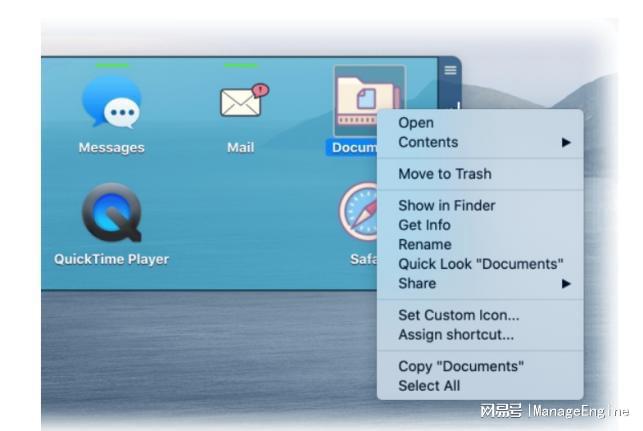Click the Documents folder icon
This screenshot has width=643, height=431.
[368, 98]
